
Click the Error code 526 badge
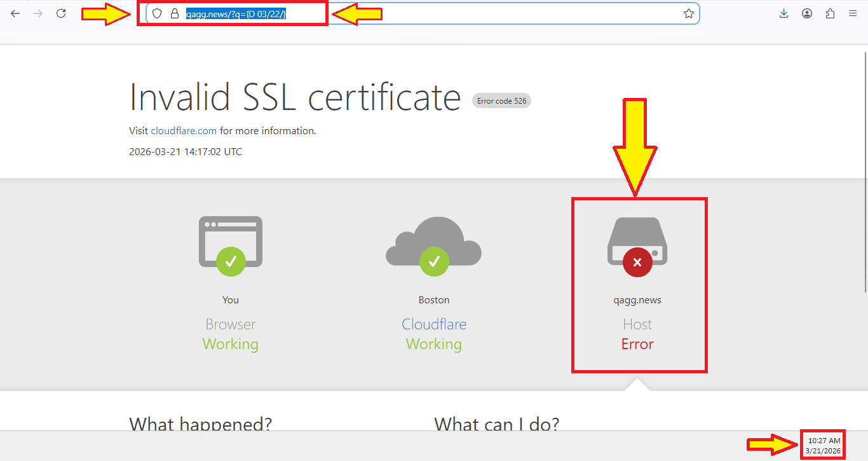(x=501, y=101)
